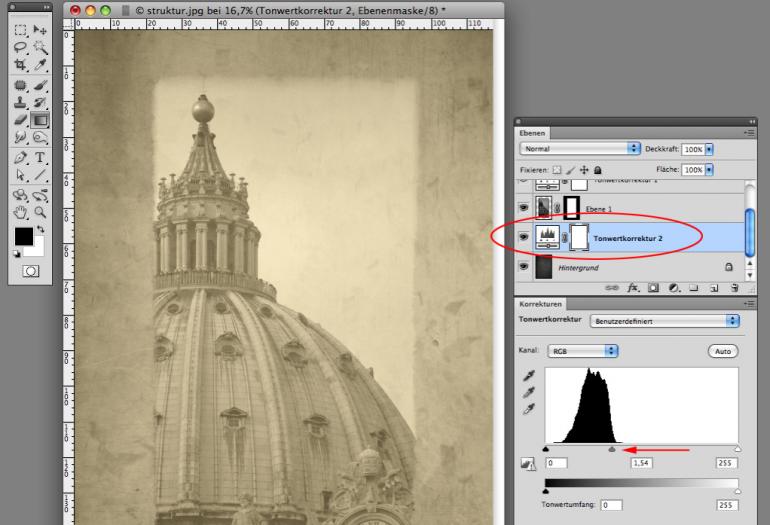Swap foreground and background colors
770x525 pixels.
pyautogui.click(x=41, y=229)
